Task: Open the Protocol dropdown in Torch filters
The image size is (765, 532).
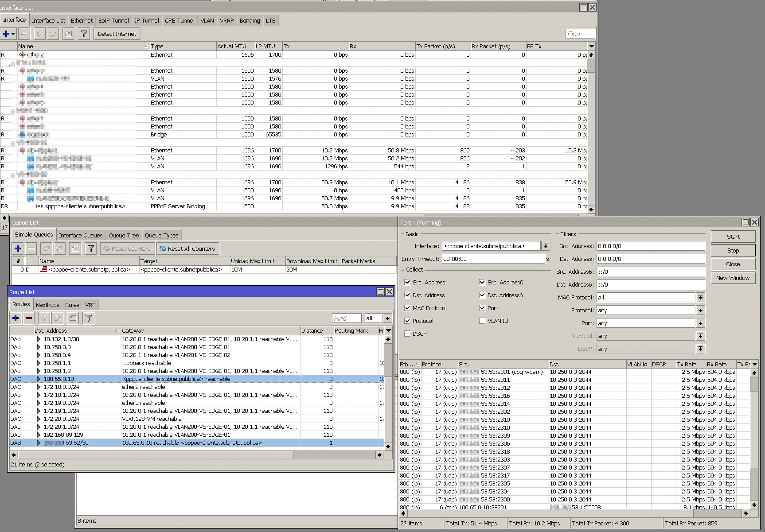Action: pyautogui.click(x=700, y=310)
